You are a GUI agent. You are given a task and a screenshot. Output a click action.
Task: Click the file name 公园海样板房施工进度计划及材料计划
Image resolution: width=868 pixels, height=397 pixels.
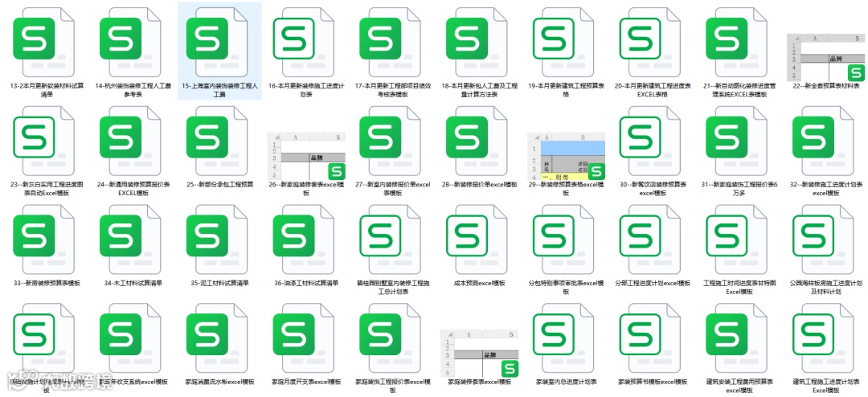click(825, 287)
